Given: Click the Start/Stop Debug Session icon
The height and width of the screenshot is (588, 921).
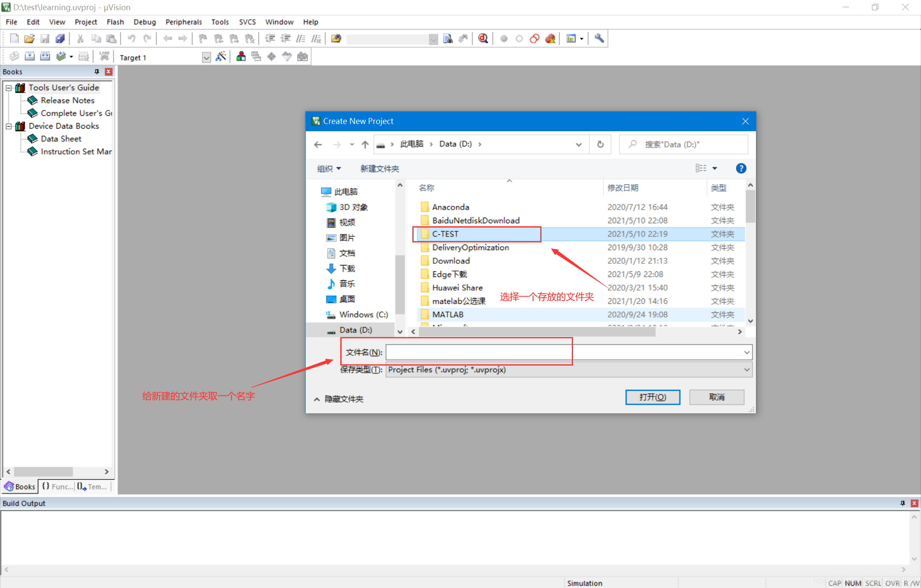Looking at the screenshot, I should 483,39.
